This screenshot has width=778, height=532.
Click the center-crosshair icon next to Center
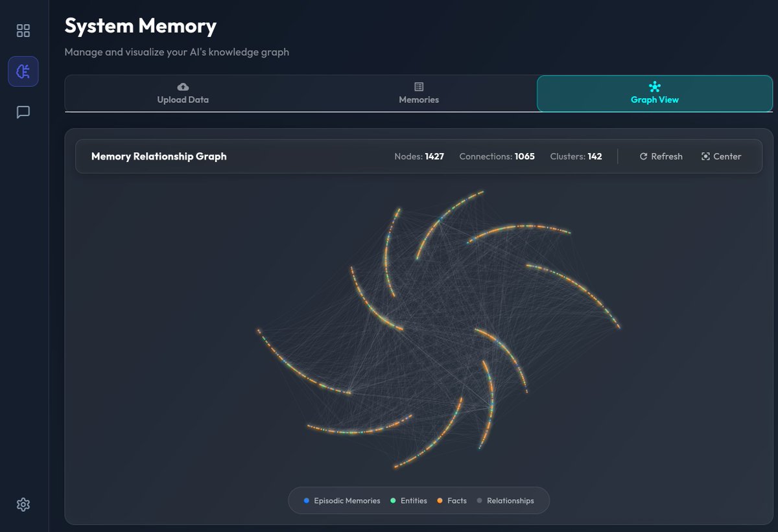705,156
